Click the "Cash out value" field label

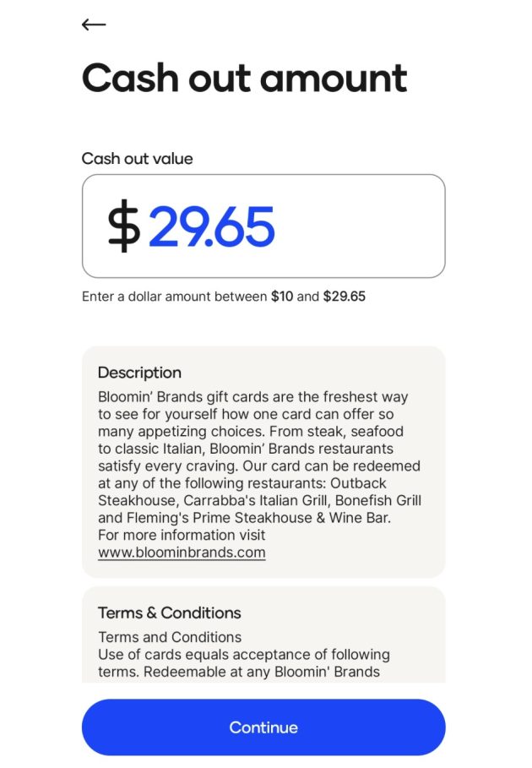(137, 158)
